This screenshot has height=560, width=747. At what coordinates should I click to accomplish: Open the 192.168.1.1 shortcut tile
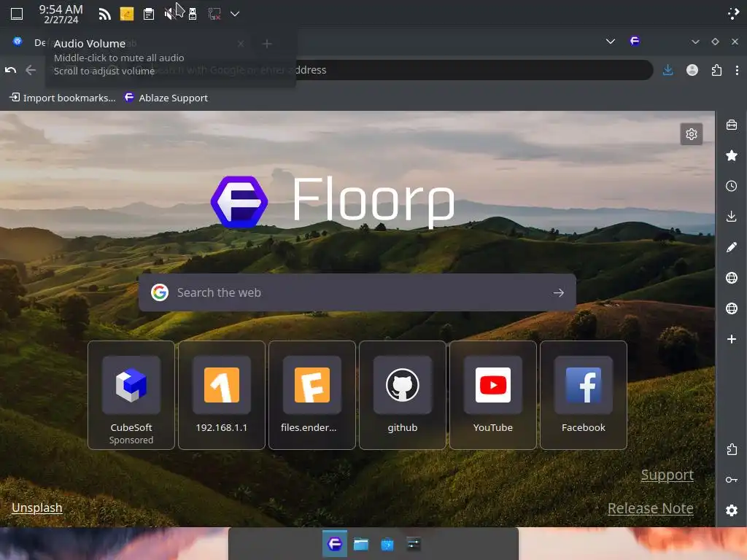(222, 394)
